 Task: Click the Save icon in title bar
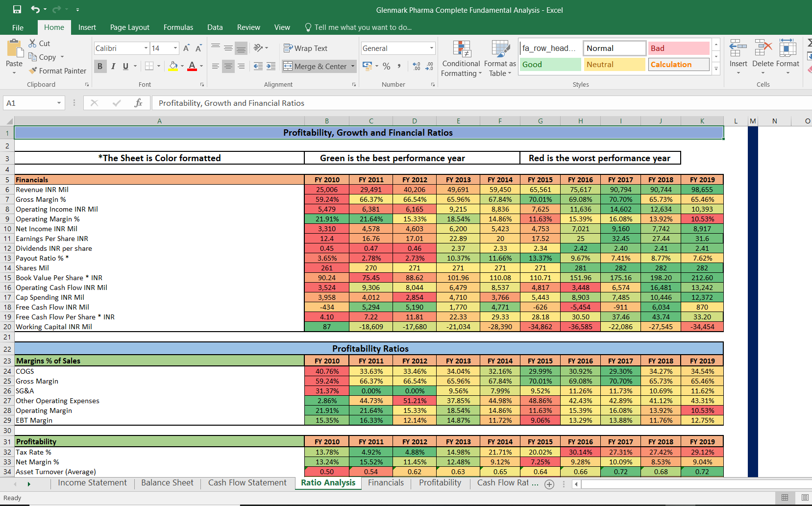click(x=17, y=9)
